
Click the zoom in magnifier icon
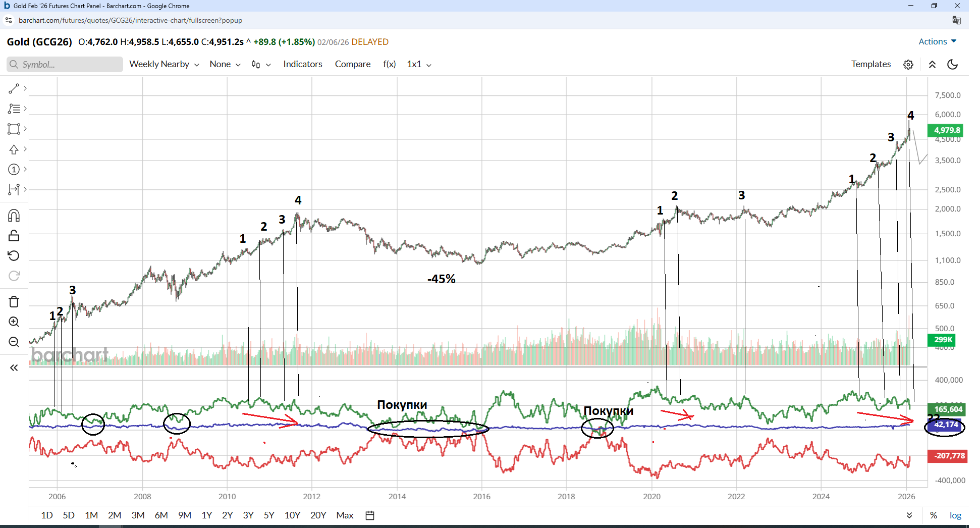pos(14,322)
